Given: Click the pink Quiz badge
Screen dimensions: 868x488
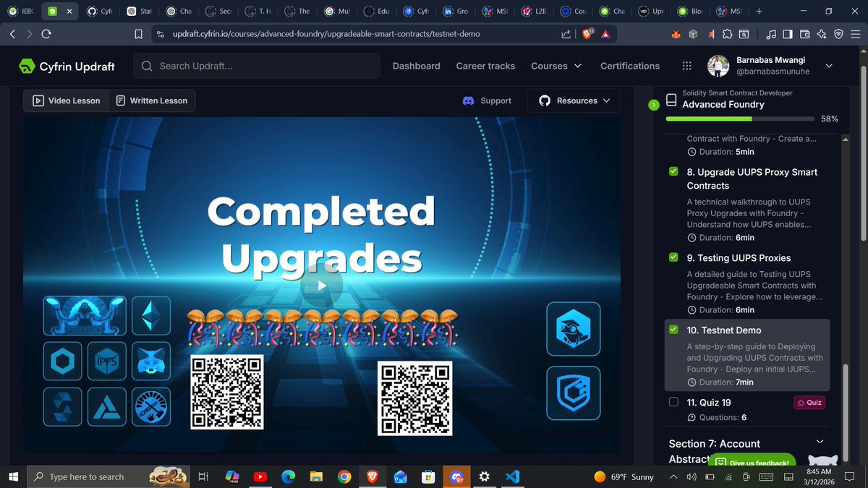Looking at the screenshot, I should [x=809, y=403].
